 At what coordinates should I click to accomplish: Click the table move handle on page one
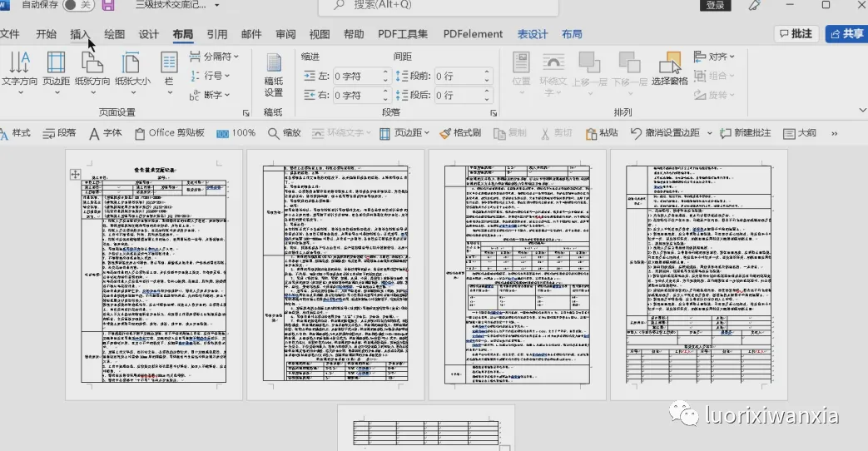coord(75,174)
